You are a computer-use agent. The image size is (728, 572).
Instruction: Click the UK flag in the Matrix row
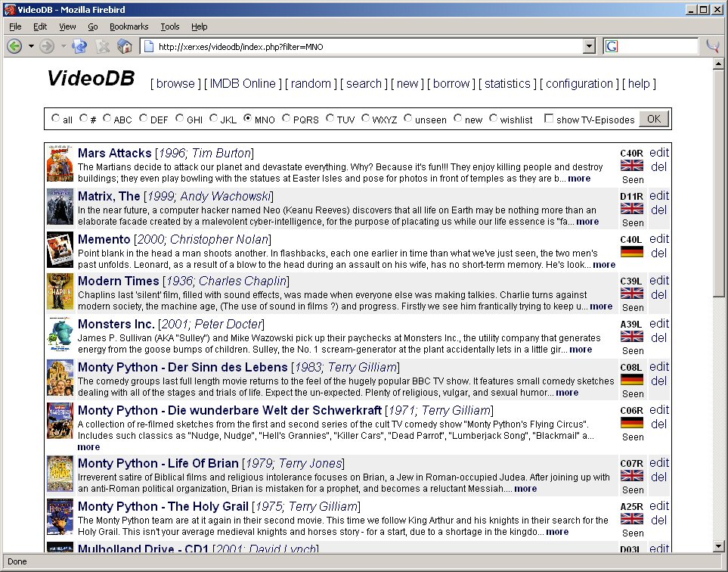[x=632, y=209]
